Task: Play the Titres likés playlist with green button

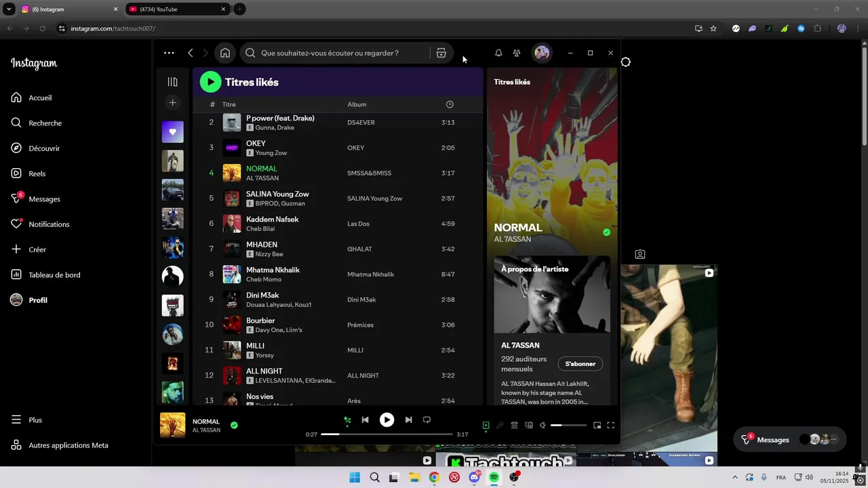Action: tap(210, 82)
